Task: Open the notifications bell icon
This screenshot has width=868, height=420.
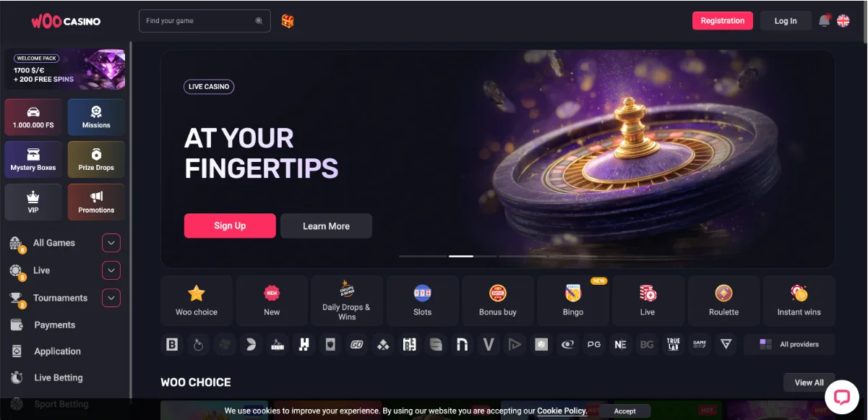Action: [x=824, y=21]
